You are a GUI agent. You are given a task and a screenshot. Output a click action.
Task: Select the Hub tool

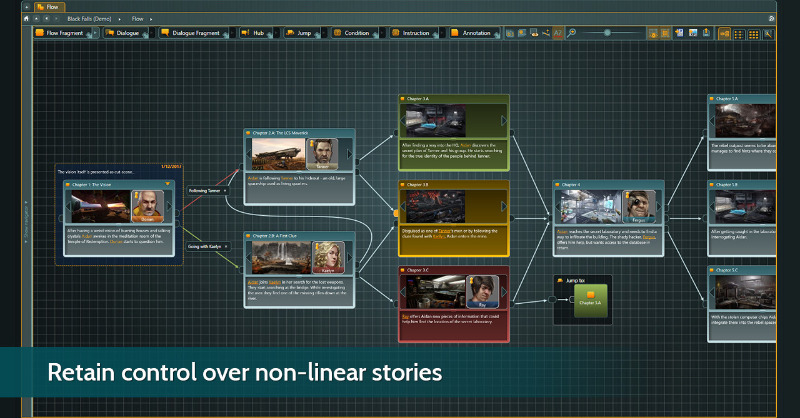click(254, 33)
